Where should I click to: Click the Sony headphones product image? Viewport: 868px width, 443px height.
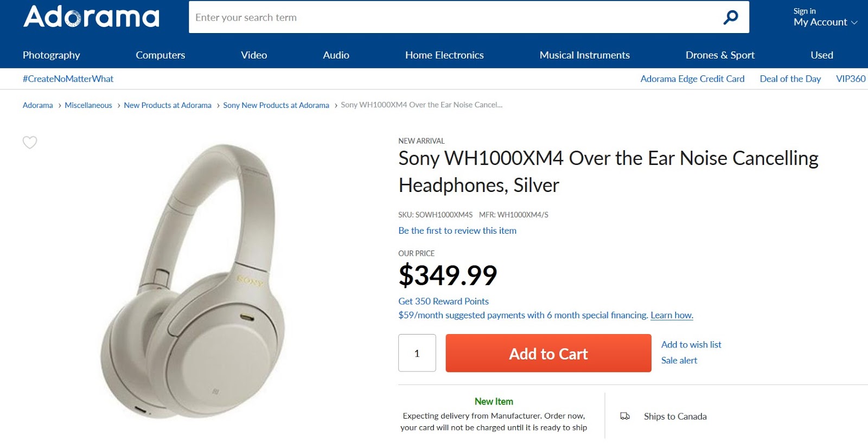[x=193, y=280]
